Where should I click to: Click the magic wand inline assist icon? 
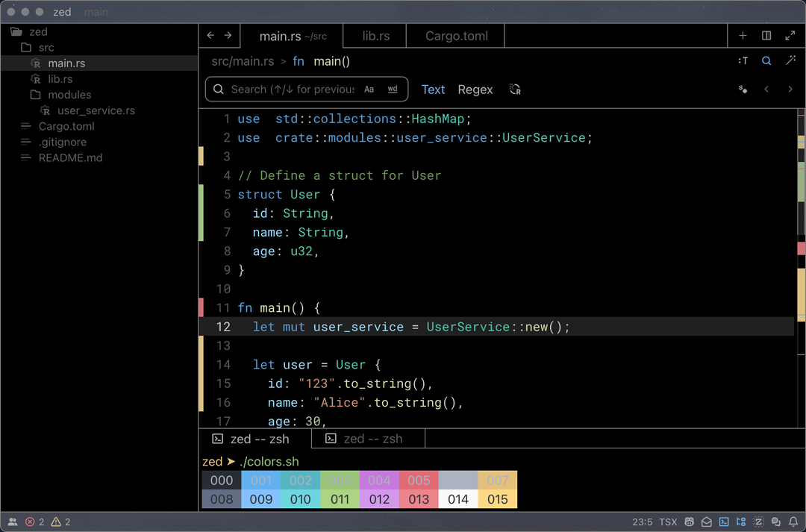pyautogui.click(x=790, y=61)
